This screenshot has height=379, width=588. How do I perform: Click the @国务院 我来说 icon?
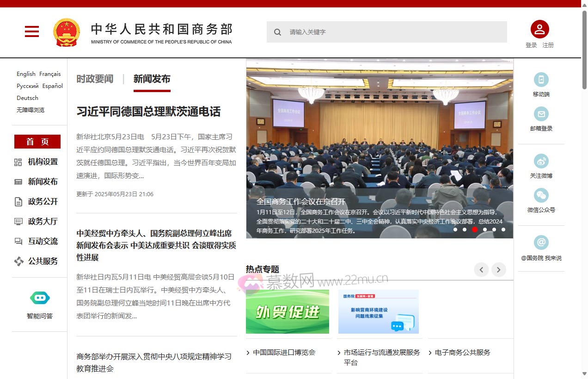tap(541, 242)
